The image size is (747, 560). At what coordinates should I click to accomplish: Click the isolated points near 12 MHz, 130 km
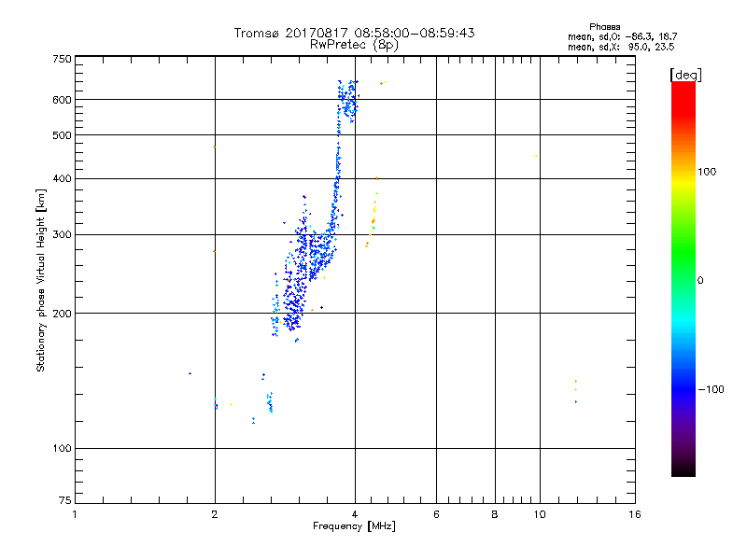(x=576, y=391)
